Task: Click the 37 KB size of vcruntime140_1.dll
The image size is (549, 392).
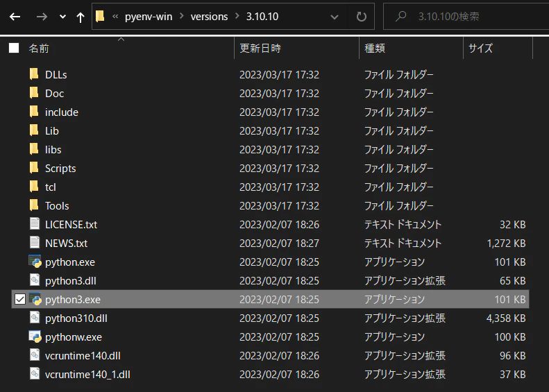Action: tap(513, 375)
